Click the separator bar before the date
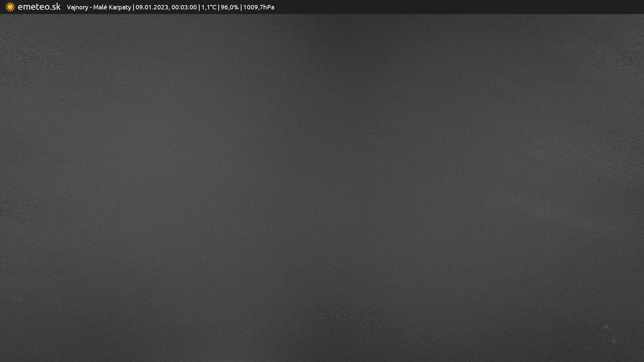644x362 pixels. tap(133, 7)
